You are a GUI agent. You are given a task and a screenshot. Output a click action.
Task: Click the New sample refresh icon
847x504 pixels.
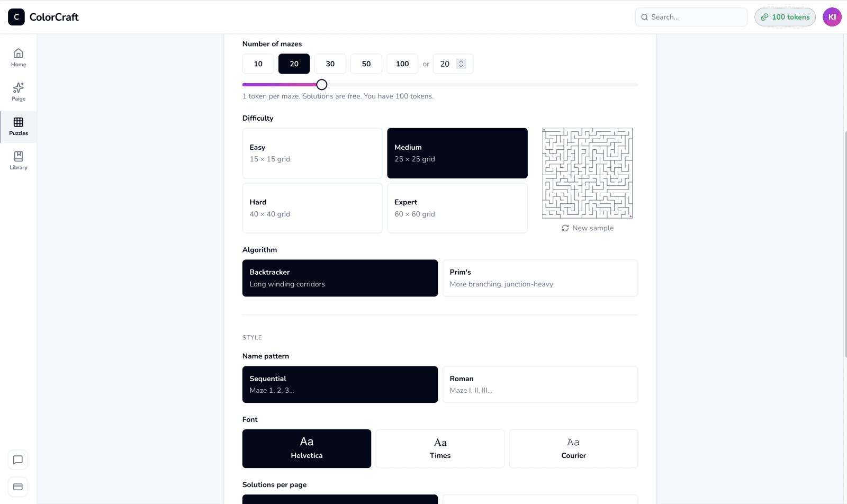click(x=565, y=228)
